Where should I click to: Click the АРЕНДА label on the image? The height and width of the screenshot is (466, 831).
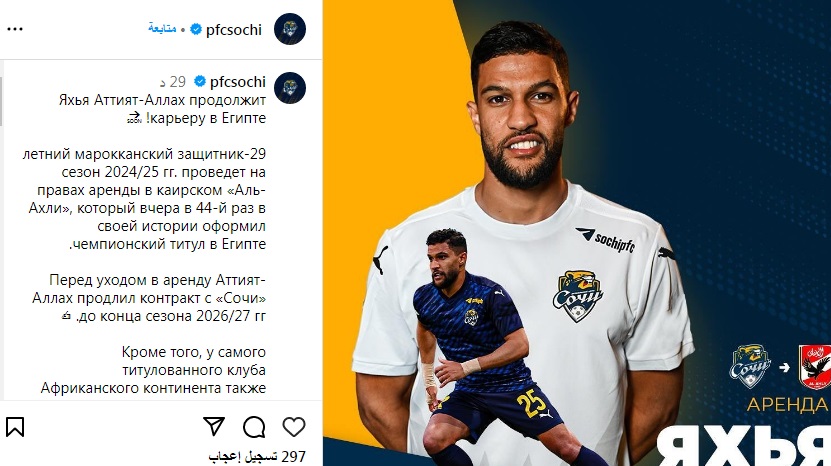point(787,405)
